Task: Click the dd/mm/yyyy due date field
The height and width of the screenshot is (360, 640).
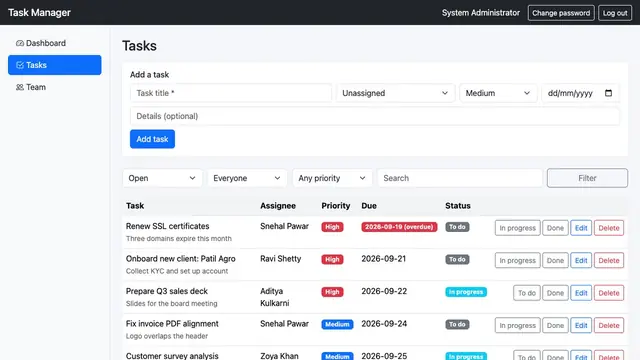Action: click(580, 93)
